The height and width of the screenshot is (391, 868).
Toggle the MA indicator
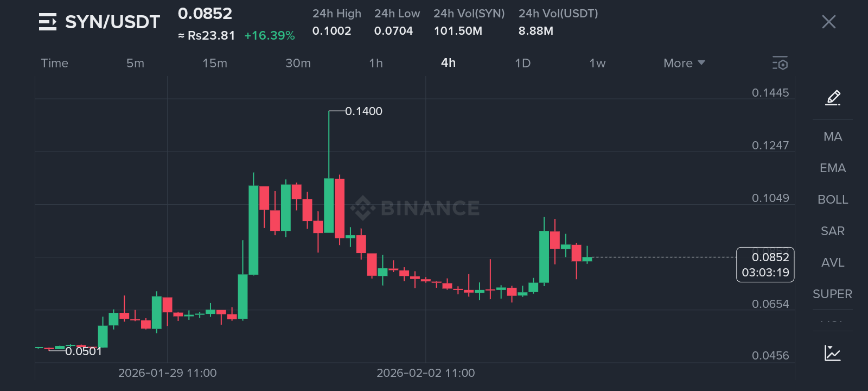click(x=833, y=137)
